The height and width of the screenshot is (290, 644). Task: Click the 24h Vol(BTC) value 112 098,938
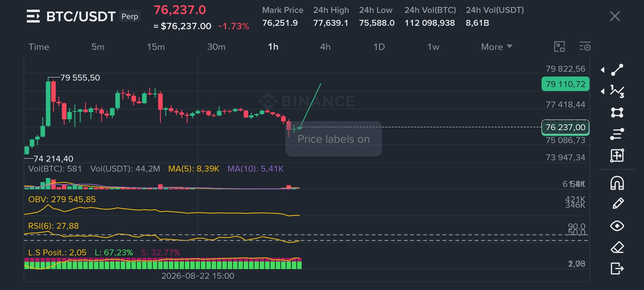430,23
